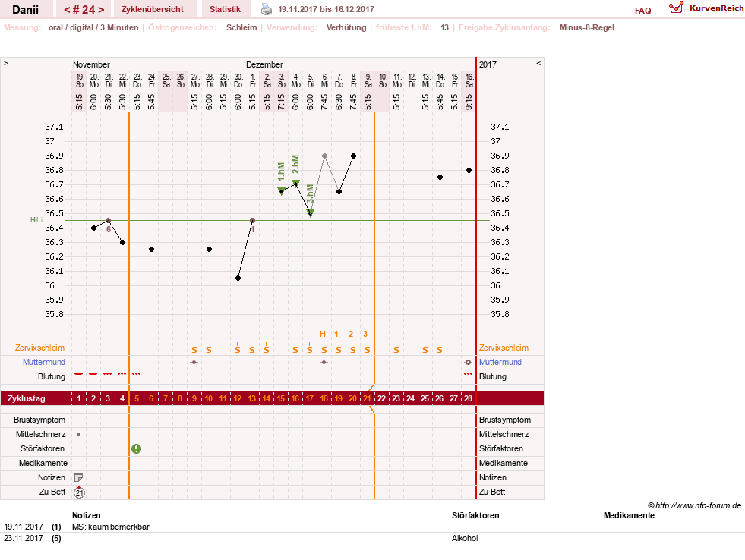Click the spotting dots on cycle day 28
The image size is (745, 560).
click(468, 374)
